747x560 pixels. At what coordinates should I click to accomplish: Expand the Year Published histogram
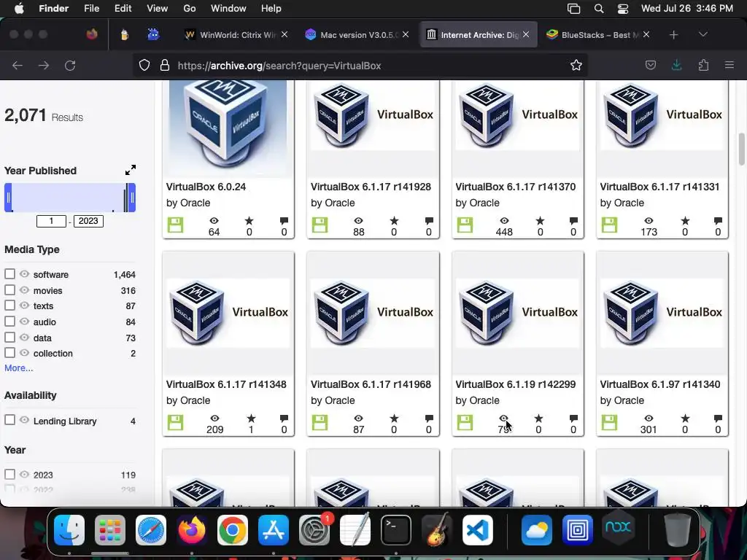coord(131,170)
